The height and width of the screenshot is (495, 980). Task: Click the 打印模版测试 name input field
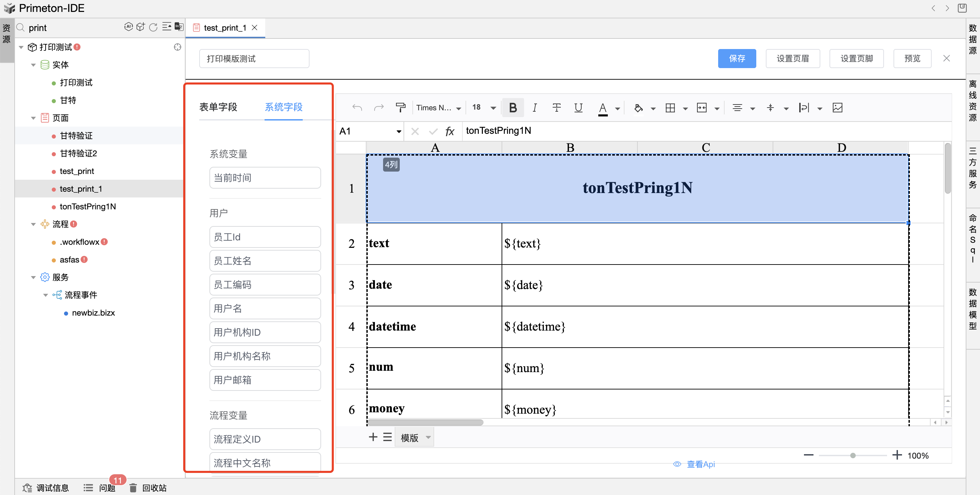tap(254, 59)
